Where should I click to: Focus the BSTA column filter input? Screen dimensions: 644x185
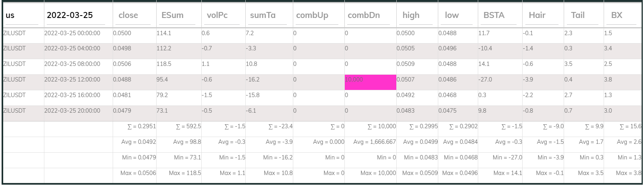(x=500, y=16)
